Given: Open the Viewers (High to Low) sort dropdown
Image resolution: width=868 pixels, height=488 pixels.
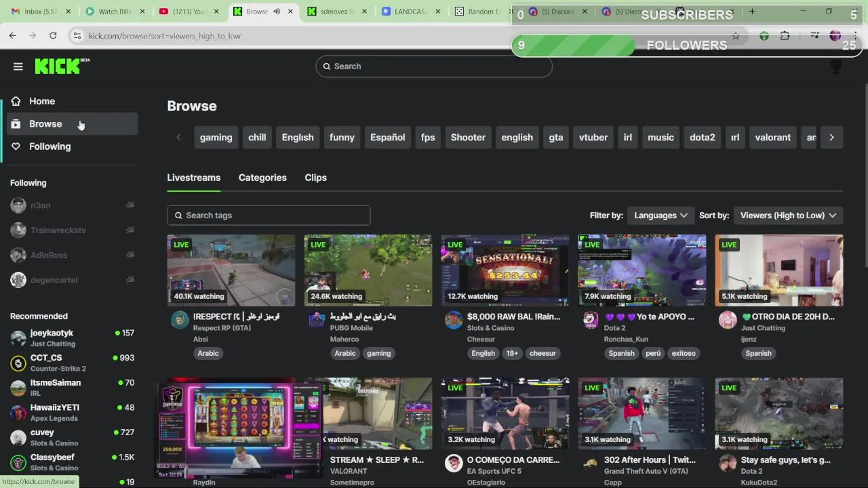Looking at the screenshot, I should pyautogui.click(x=788, y=216).
